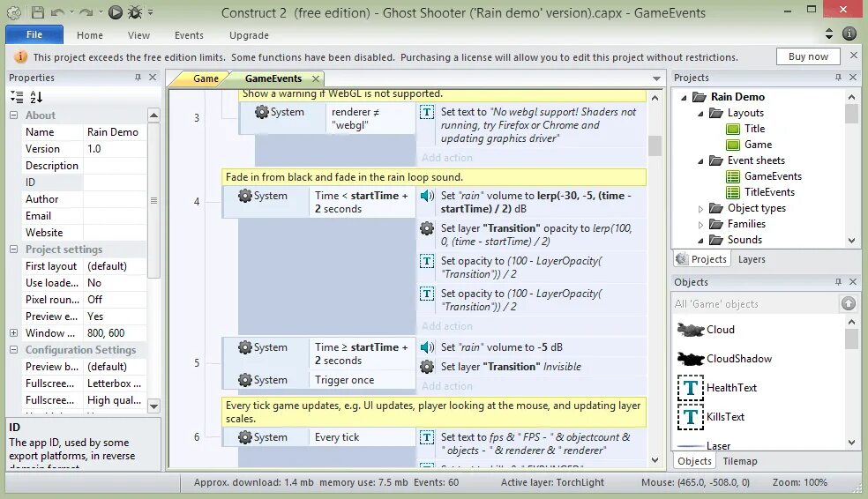The height and width of the screenshot is (499, 868).
Task: Pin the Objects panel
Action: pyautogui.click(x=838, y=282)
